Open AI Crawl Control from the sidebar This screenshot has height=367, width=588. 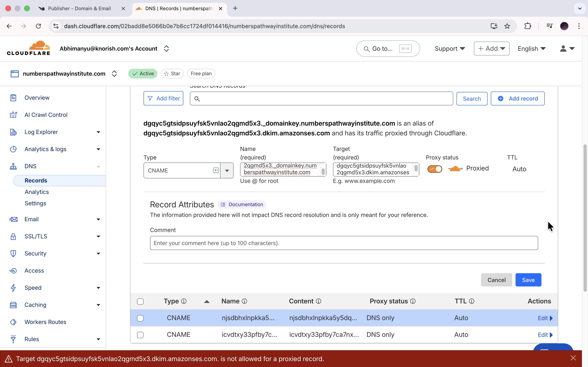pos(46,115)
